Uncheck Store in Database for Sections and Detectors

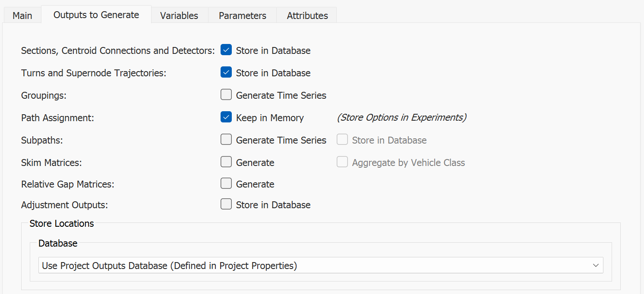[226, 50]
